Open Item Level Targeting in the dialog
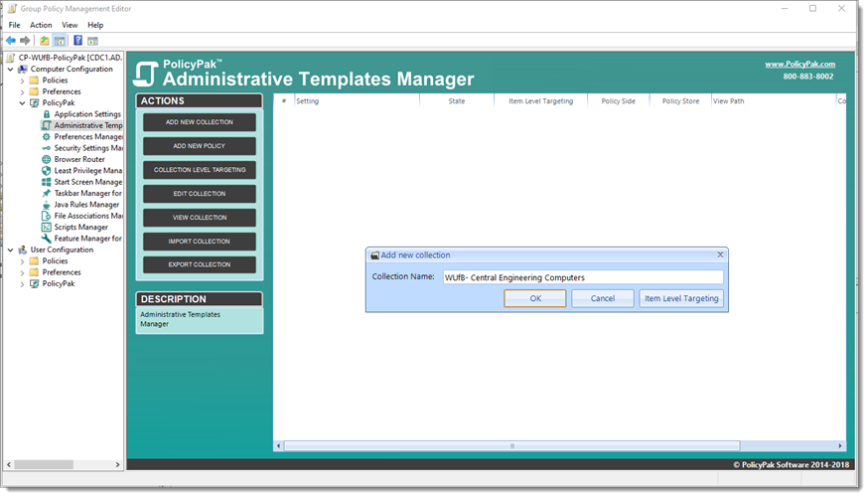 [x=681, y=298]
